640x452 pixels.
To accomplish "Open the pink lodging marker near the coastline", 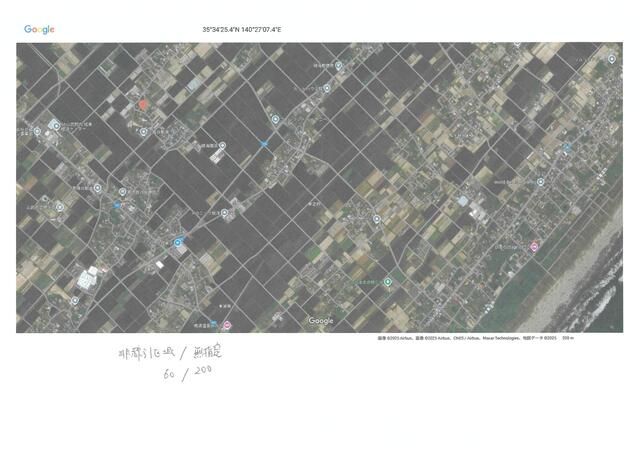I will [x=534, y=247].
